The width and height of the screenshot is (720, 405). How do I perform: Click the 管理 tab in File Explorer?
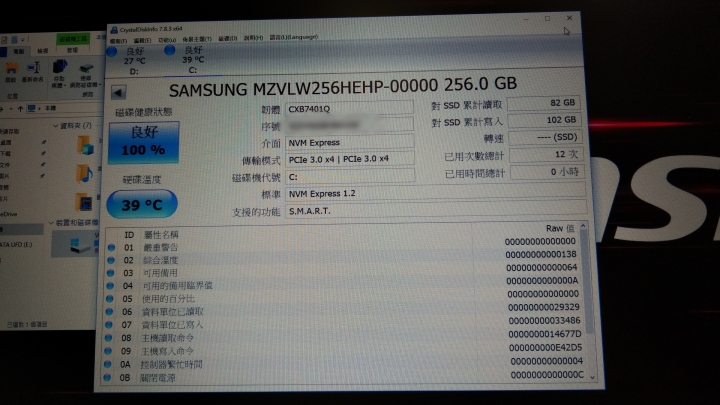pyautogui.click(x=73, y=50)
